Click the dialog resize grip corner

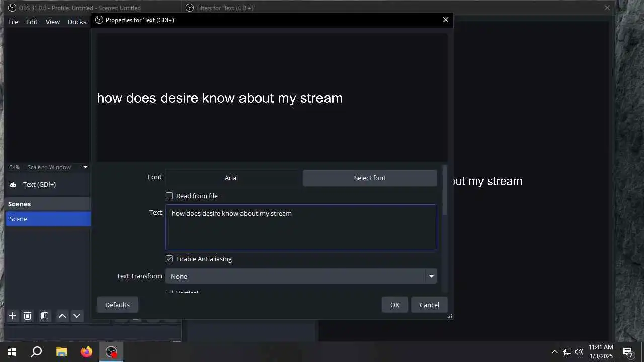pyautogui.click(x=450, y=316)
